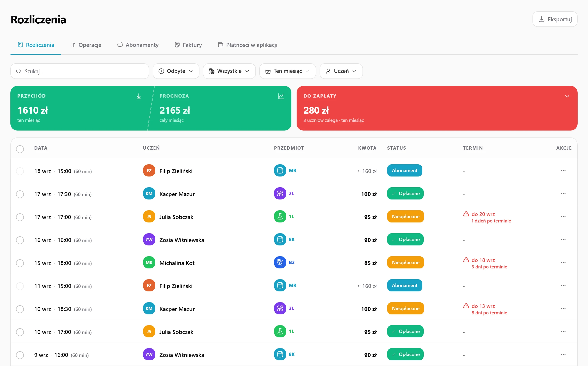588x366 pixels.
Task: Click the ZW avatar for 16 wrz lesson
Action: [149, 239]
